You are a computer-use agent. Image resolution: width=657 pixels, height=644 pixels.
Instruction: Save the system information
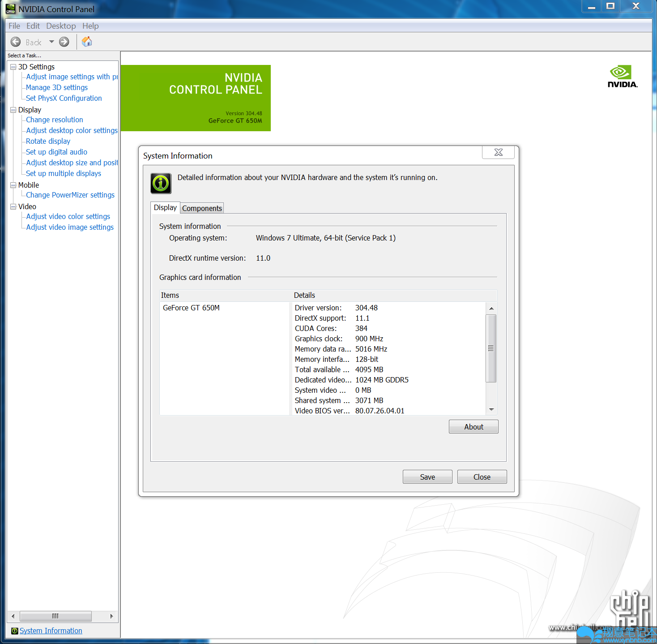click(x=427, y=477)
